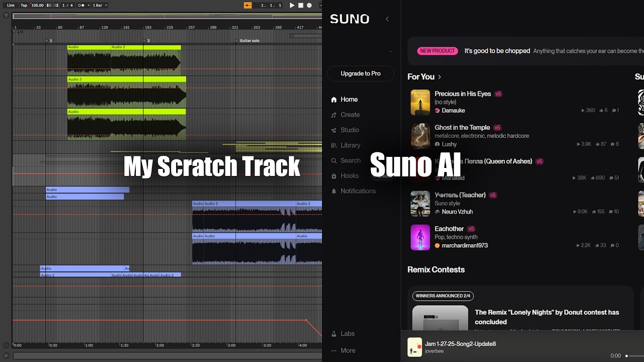Toggle Ableton Link button
The height and width of the screenshot is (362, 644).
(x=11, y=5)
